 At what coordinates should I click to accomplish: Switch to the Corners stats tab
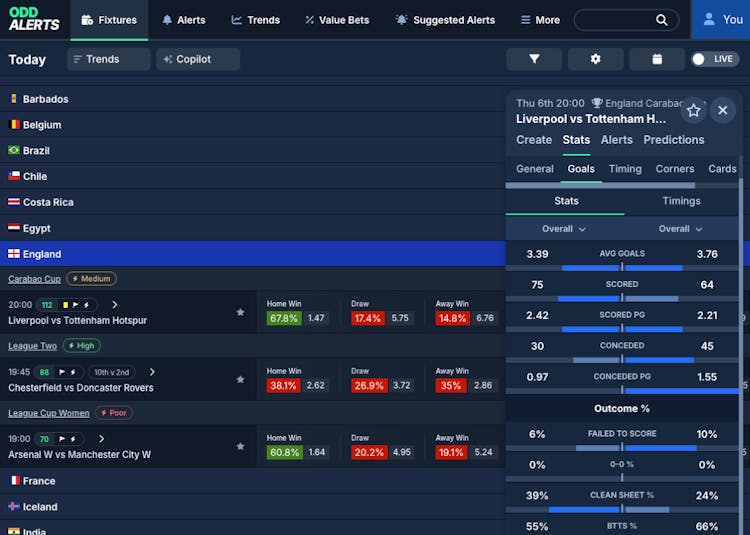[675, 169]
